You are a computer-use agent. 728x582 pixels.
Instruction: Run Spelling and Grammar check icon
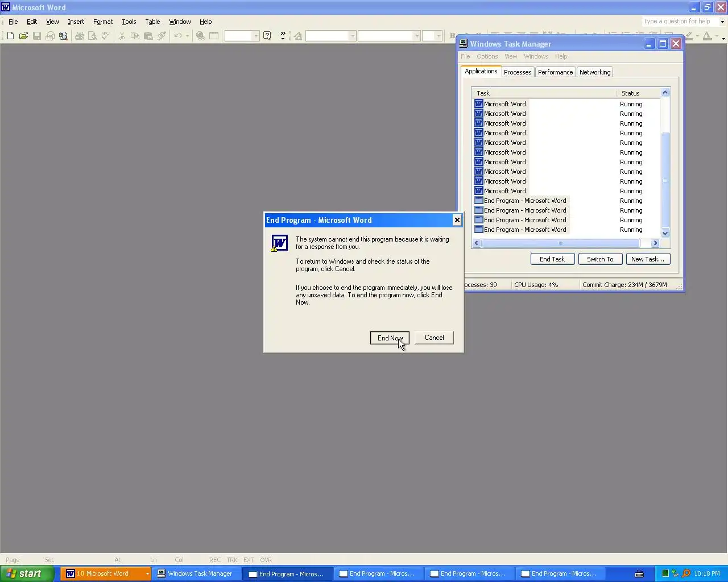[x=106, y=36]
